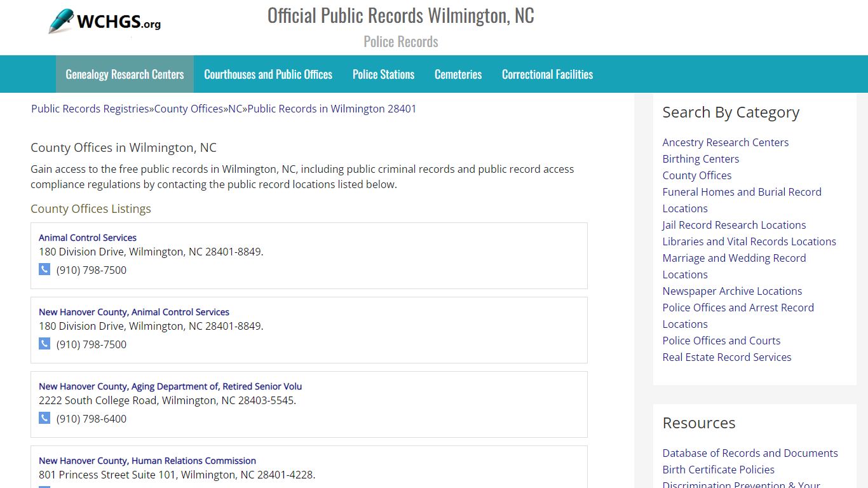Click the WCHGS.org pen logo
The height and width of the screenshot is (488, 868).
click(105, 22)
